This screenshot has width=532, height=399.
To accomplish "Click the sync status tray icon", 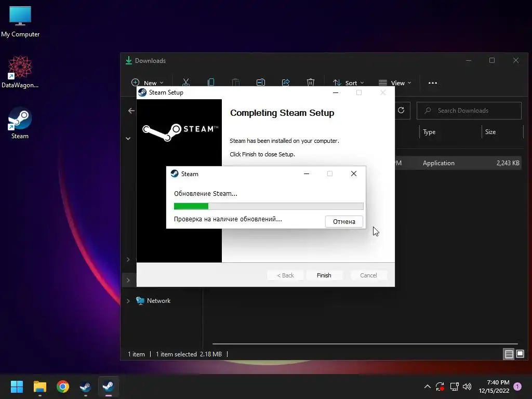I will 440,387.
